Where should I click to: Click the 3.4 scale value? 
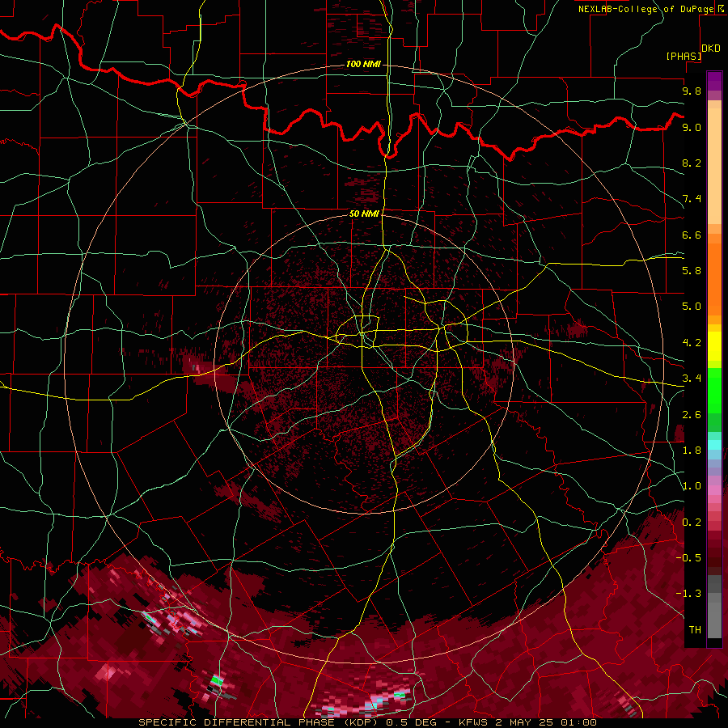(692, 379)
